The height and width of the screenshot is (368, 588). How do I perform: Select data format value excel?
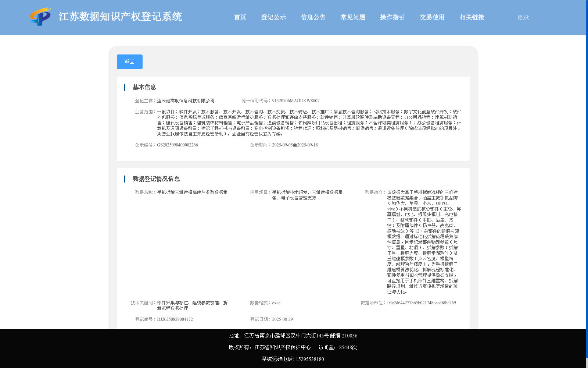pyautogui.click(x=277, y=303)
